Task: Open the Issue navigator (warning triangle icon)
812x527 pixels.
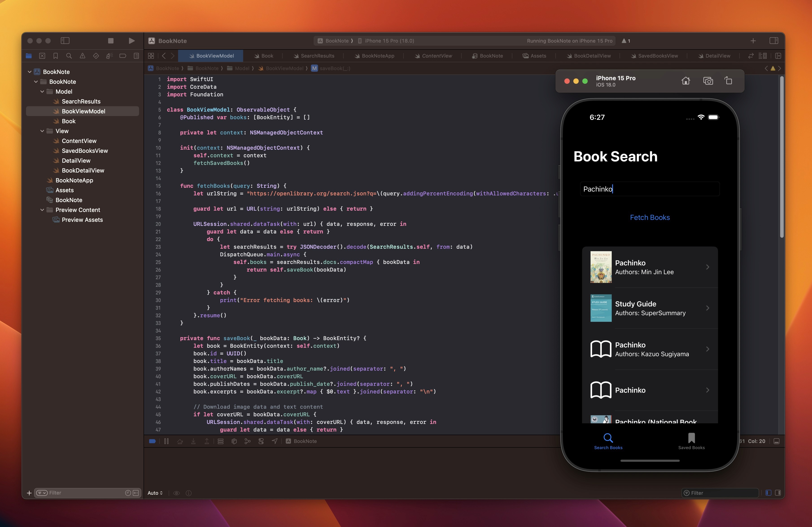Action: click(x=83, y=56)
